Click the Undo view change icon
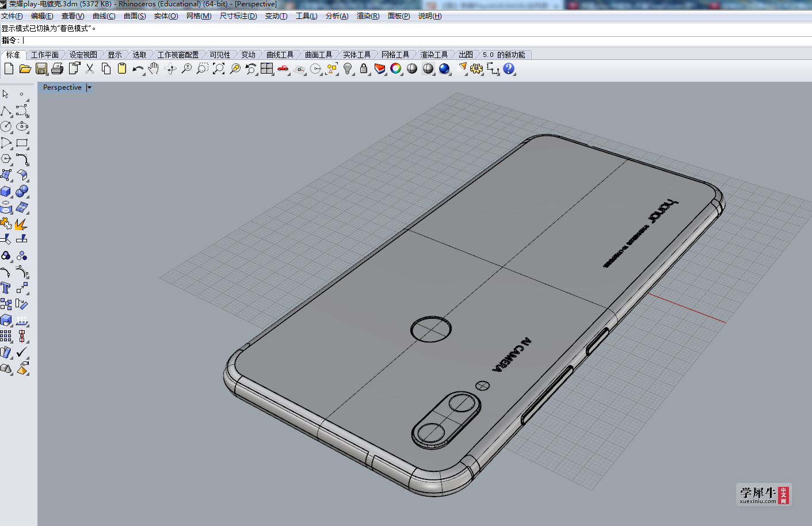Screen dimensions: 812x526 tap(250, 68)
